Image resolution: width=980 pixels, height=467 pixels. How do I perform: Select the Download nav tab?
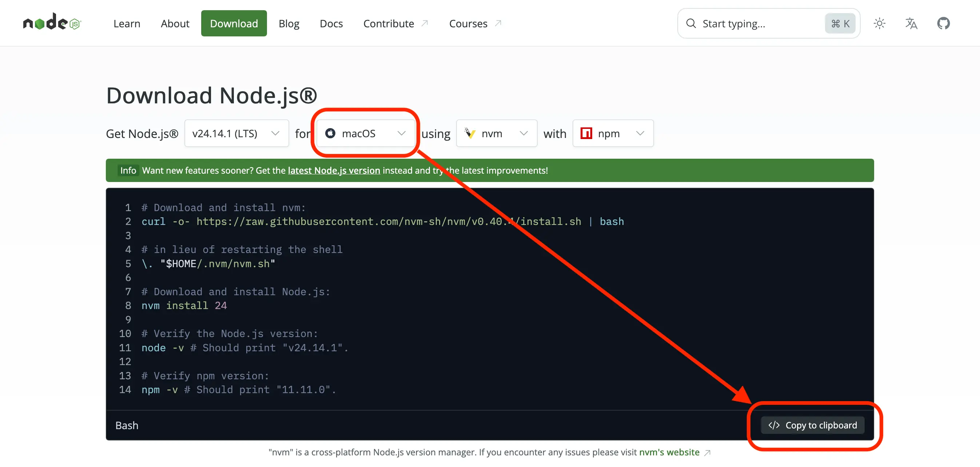pyautogui.click(x=234, y=23)
